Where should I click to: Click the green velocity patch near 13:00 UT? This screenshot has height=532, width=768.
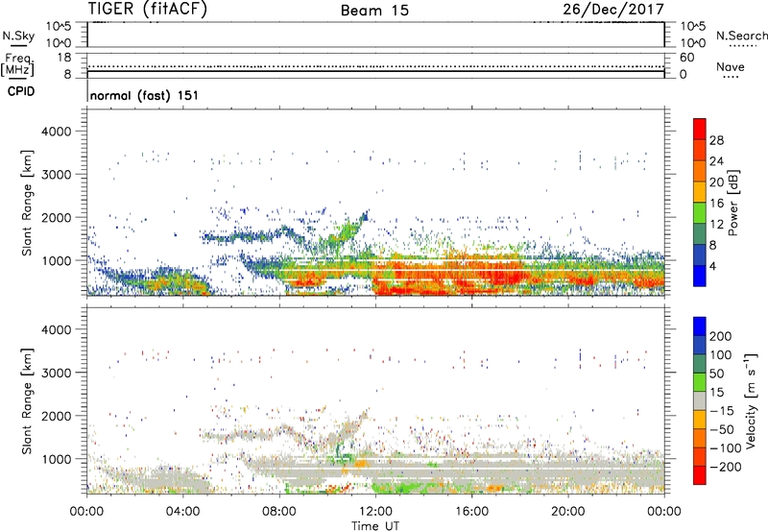coord(399,488)
